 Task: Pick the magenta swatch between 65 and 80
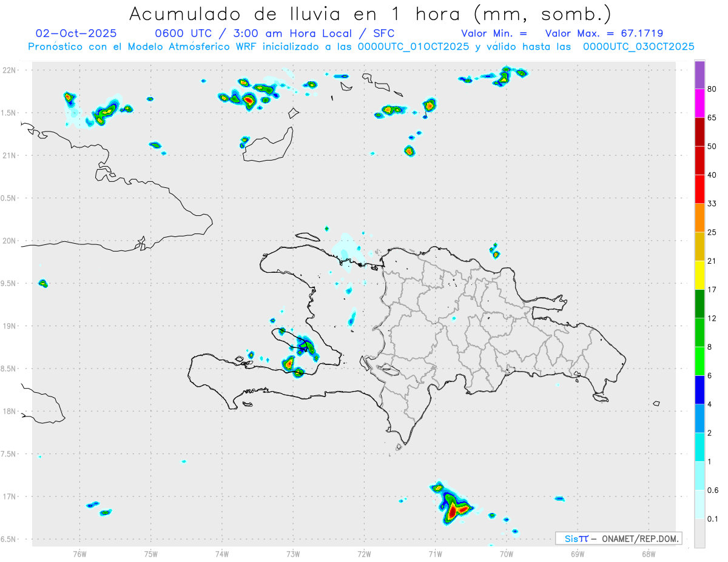[699, 104]
